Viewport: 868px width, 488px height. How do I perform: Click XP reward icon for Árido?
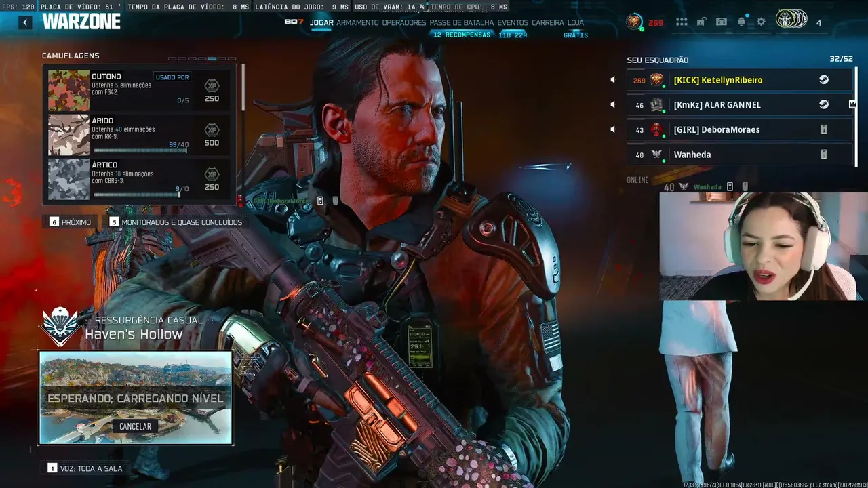coord(212,130)
